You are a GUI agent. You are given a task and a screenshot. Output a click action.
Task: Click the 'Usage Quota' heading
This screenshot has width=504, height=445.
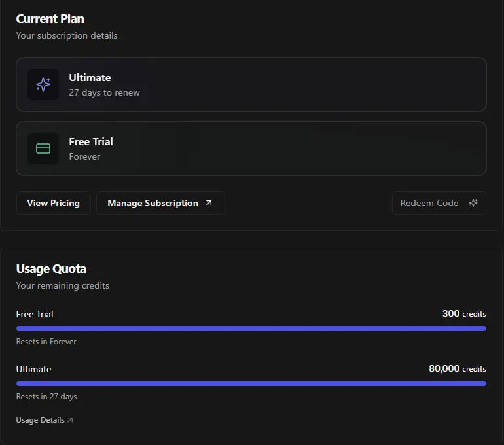coord(51,268)
